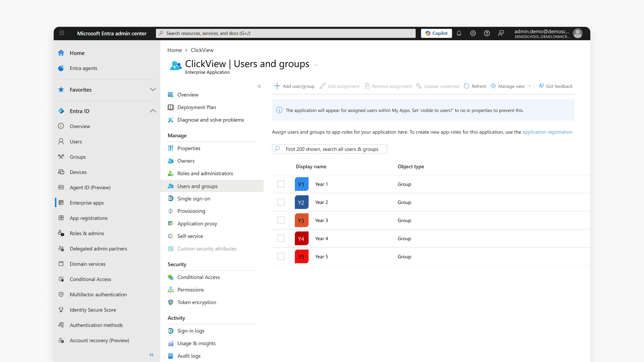The image size is (644, 362).
Task: Sort by Display name column header
Action: [311, 167]
